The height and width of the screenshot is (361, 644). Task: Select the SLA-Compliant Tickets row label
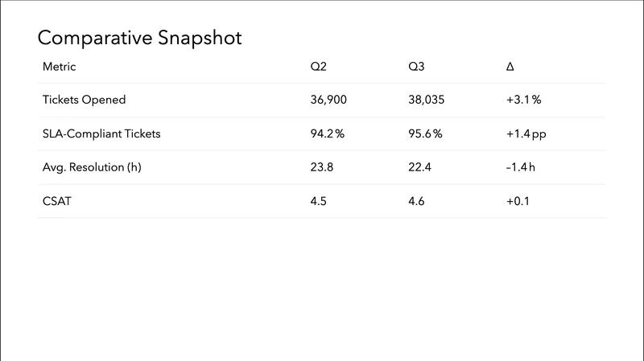tap(101, 134)
